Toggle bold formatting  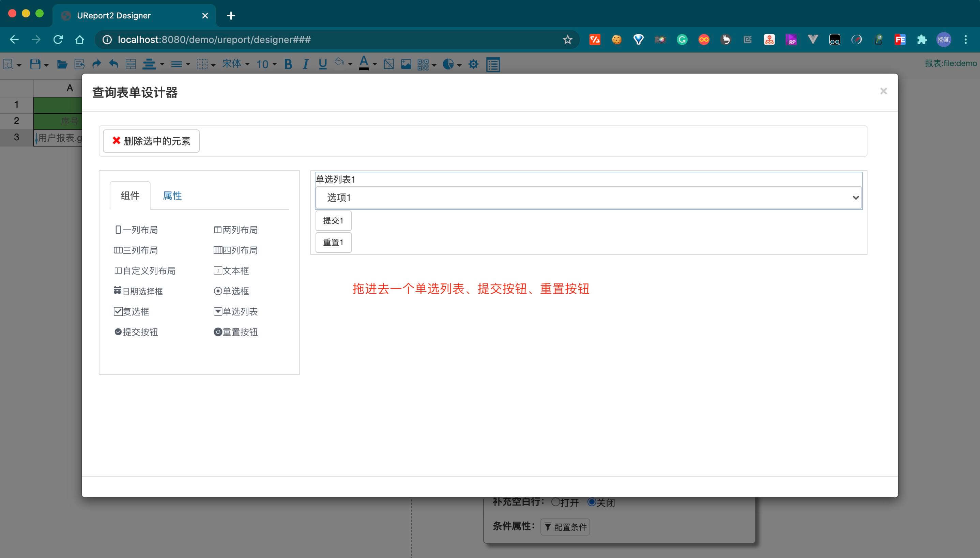(288, 64)
